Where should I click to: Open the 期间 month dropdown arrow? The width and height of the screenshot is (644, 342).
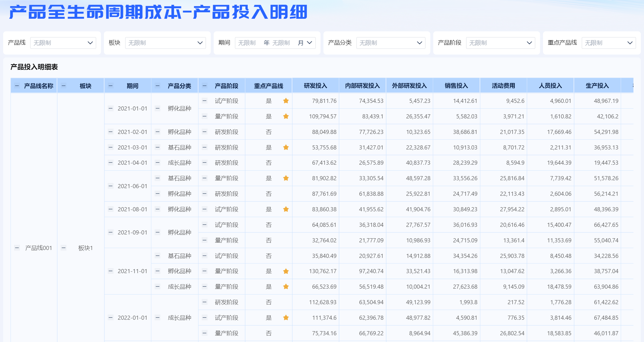tap(309, 43)
